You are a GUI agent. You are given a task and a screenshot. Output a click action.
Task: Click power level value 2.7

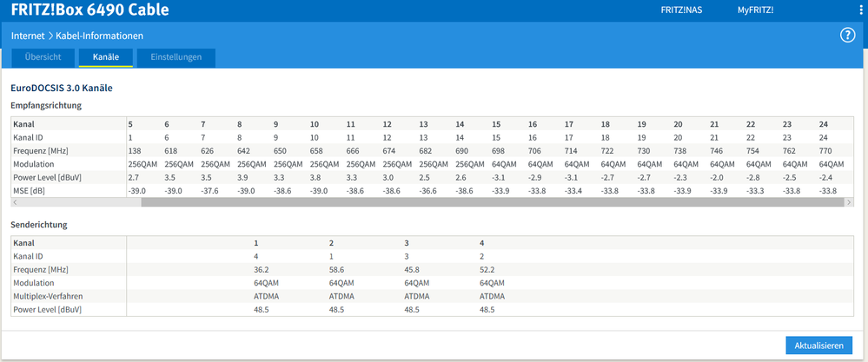click(134, 177)
